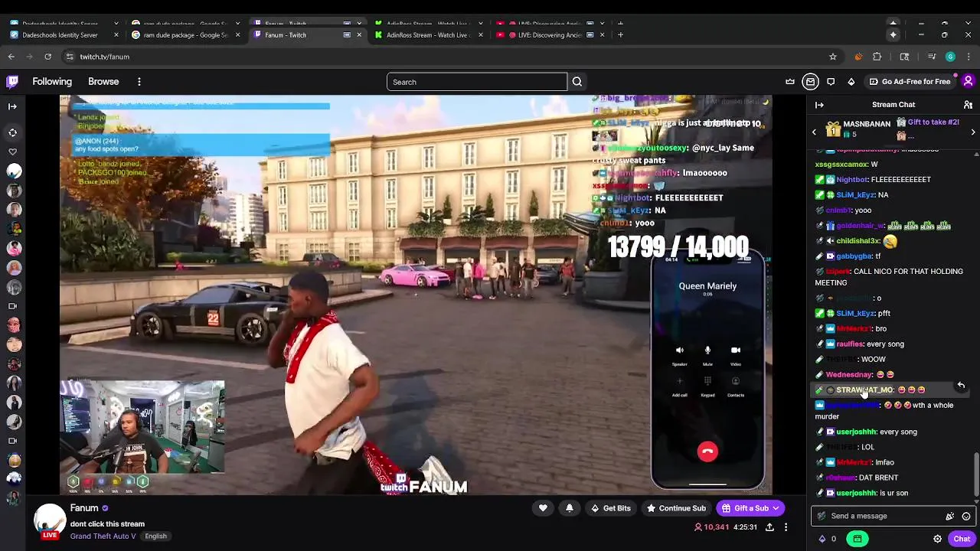Open the notifications inbox icon

tap(811, 82)
